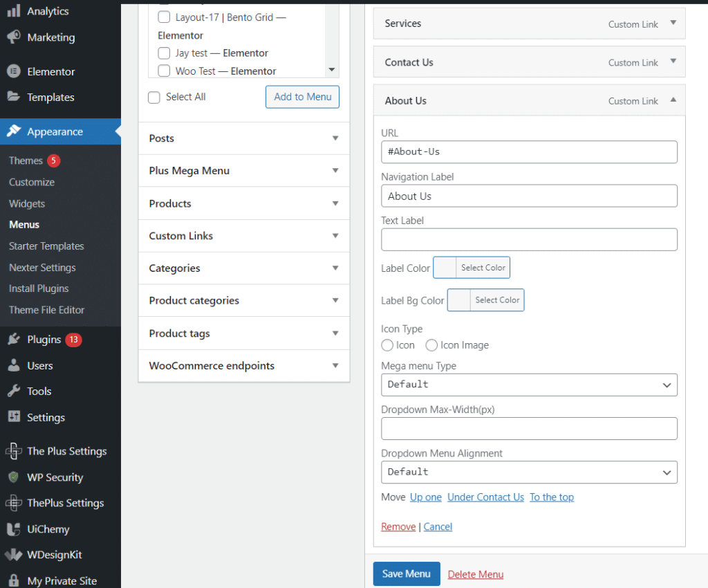Click the Settings sliders icon
This screenshot has height=588, width=708.
point(14,416)
